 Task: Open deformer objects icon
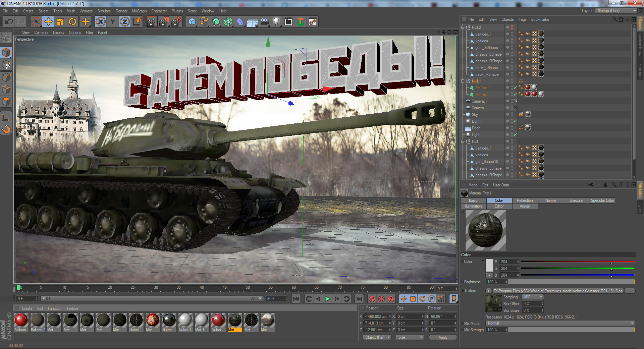coord(240,22)
